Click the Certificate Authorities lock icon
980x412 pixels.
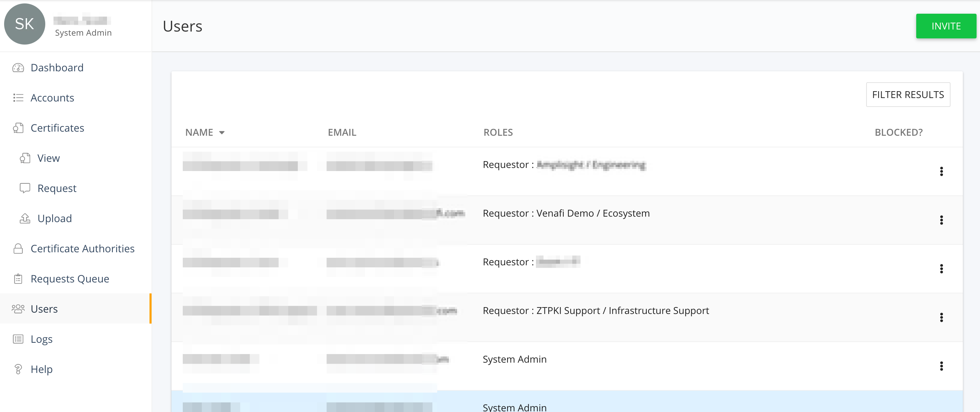tap(18, 249)
